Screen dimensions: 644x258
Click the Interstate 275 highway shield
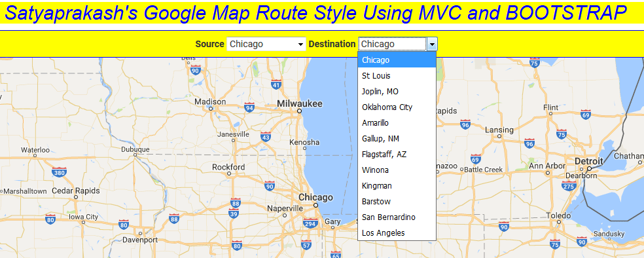click(569, 187)
